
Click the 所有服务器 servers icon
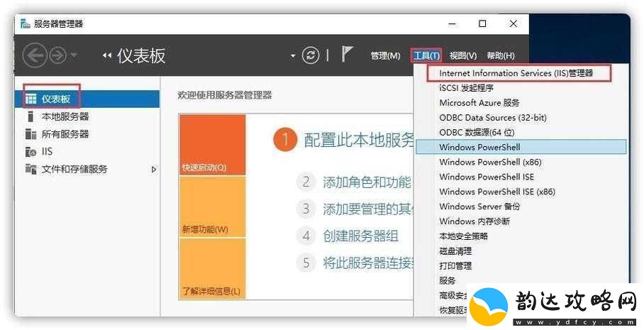[x=30, y=134]
